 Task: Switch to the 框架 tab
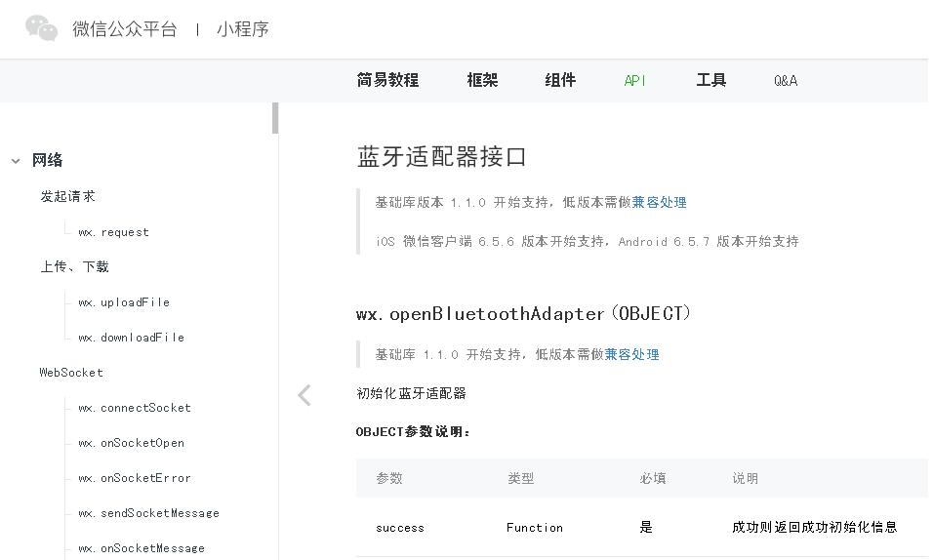(x=482, y=81)
